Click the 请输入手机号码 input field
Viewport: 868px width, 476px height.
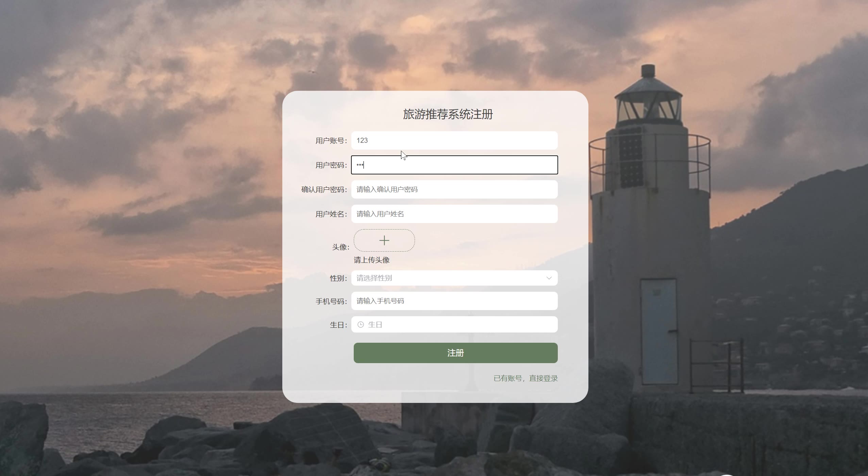point(454,301)
